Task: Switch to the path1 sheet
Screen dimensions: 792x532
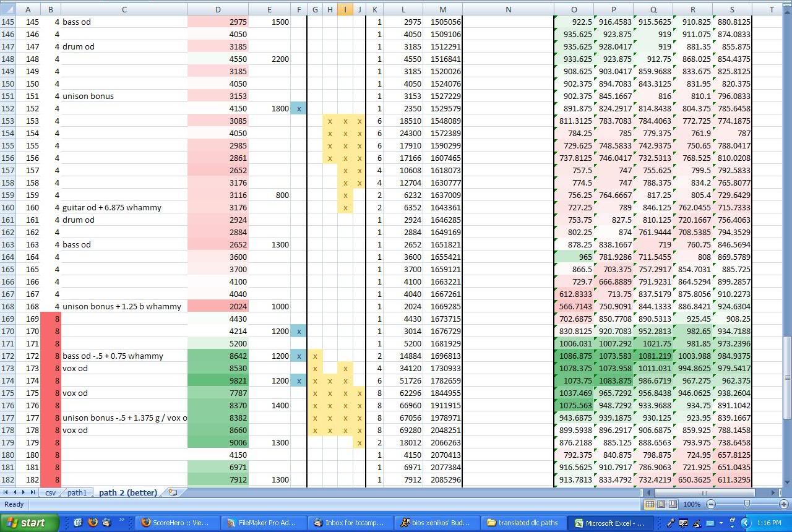Action: [x=77, y=493]
